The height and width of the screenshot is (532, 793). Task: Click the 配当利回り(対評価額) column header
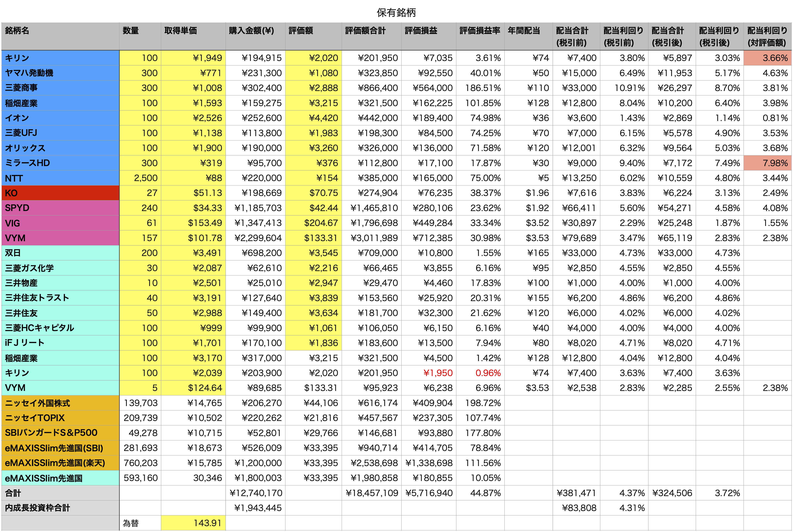(767, 37)
